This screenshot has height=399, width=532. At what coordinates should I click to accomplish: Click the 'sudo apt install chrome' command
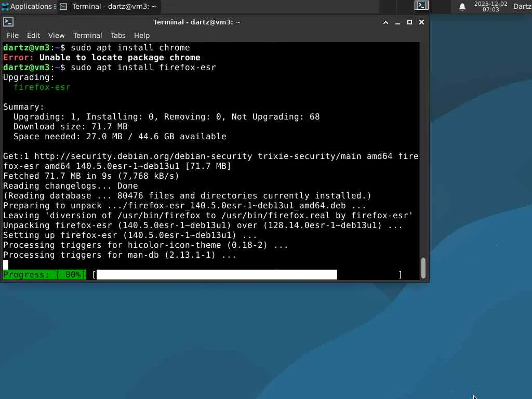coord(130,47)
